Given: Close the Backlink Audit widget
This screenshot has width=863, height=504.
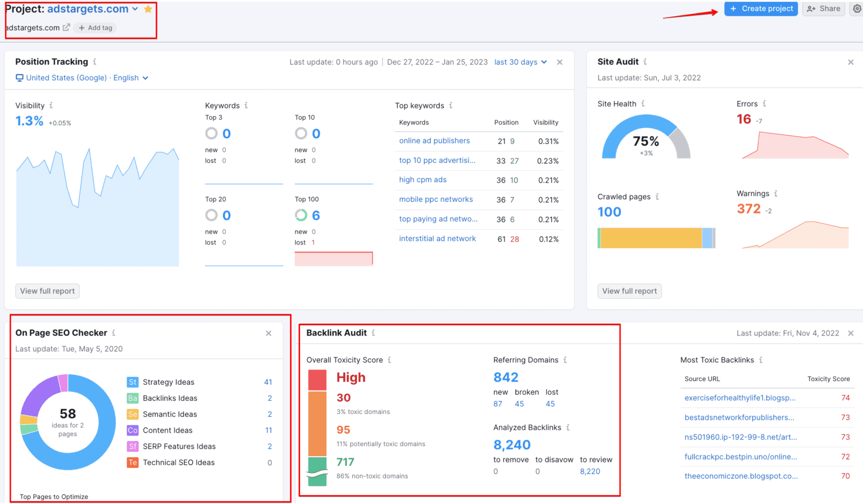Looking at the screenshot, I should click(851, 333).
